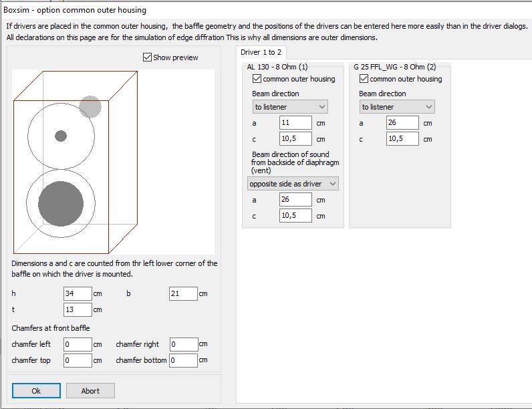Click the light gray rear vent circle in preview

[x=90, y=107]
